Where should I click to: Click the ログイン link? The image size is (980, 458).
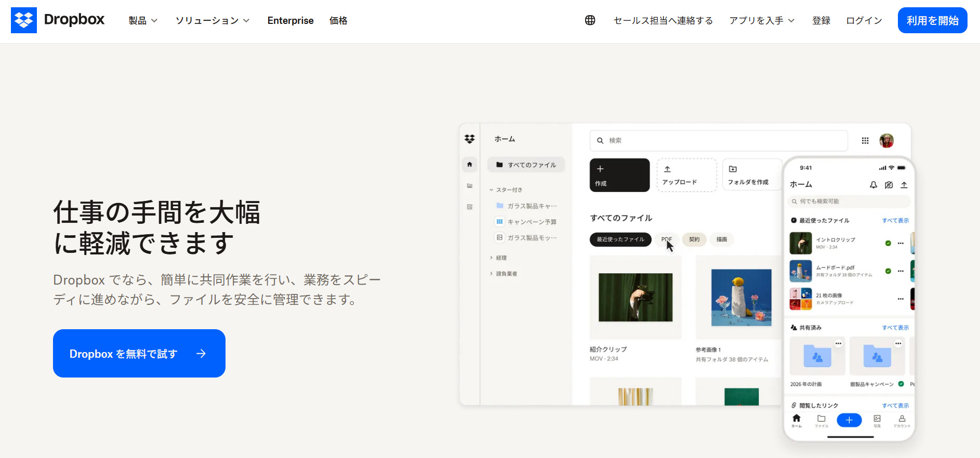tap(864, 21)
